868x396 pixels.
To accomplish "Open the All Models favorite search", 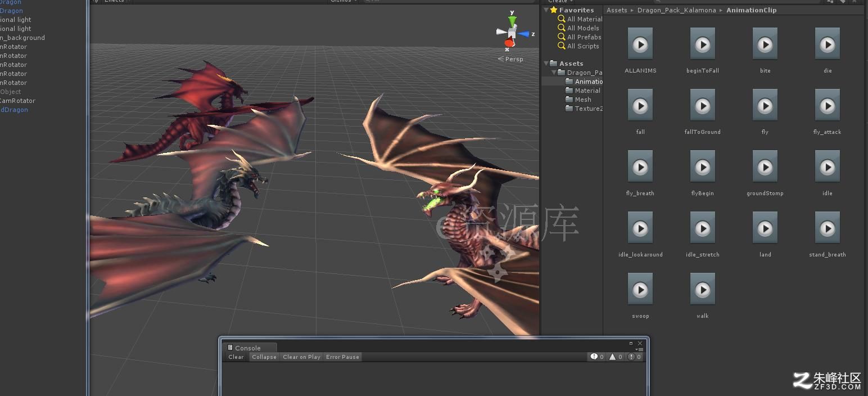I will pyautogui.click(x=578, y=28).
